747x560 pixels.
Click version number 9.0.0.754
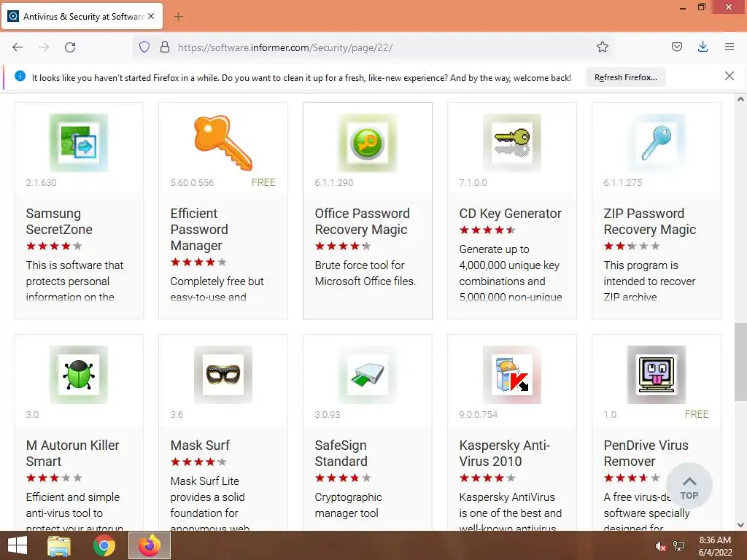(478, 414)
